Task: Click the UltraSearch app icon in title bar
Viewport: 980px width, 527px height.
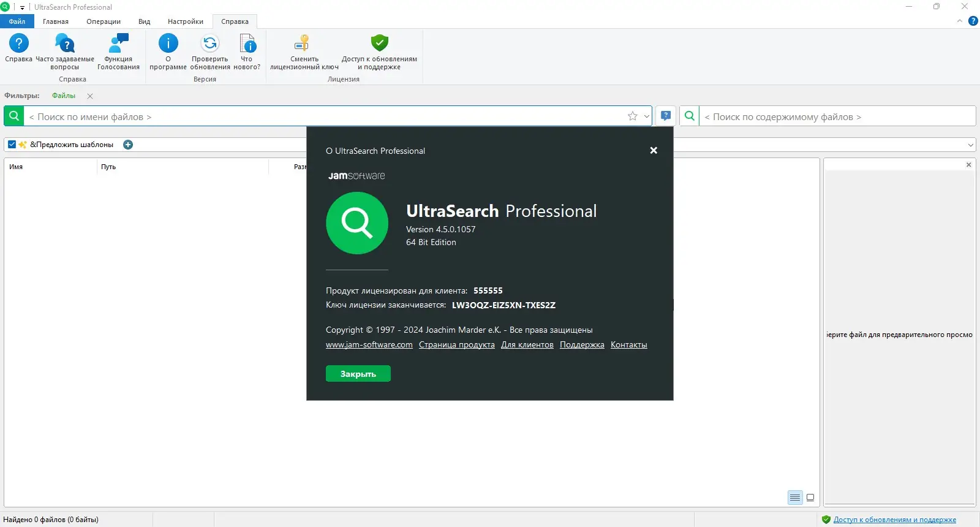Action: click(5, 7)
